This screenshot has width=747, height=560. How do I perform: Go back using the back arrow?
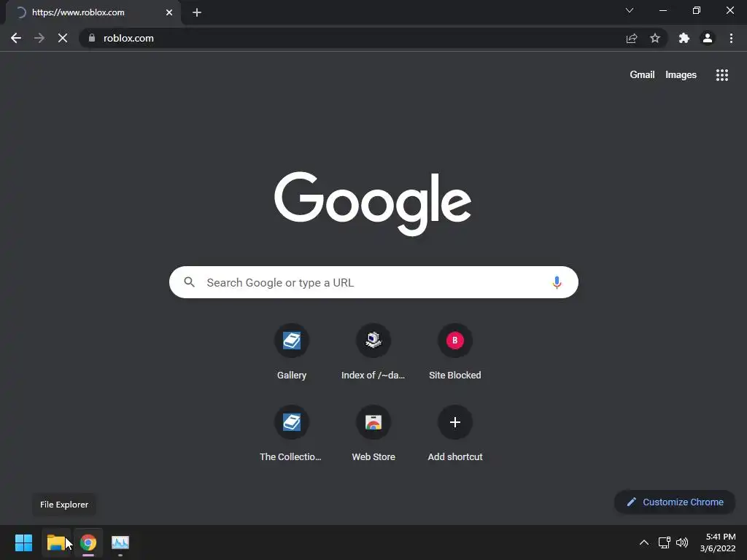click(x=16, y=38)
